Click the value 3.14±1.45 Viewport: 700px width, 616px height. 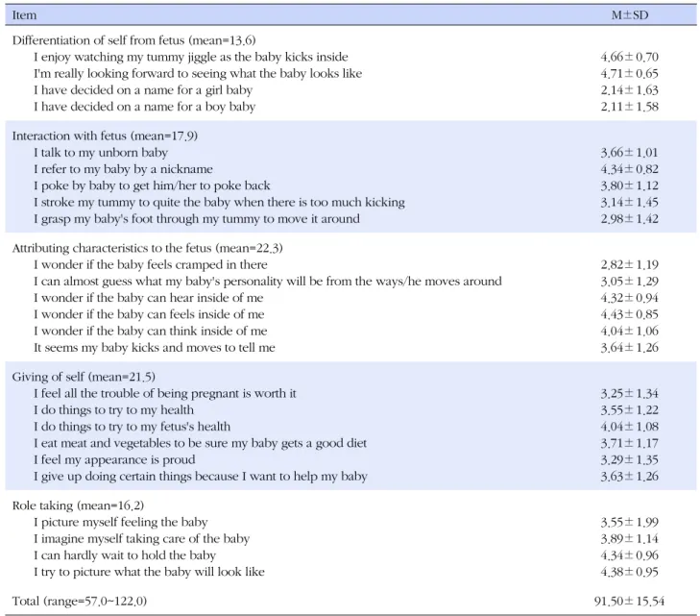pos(630,202)
